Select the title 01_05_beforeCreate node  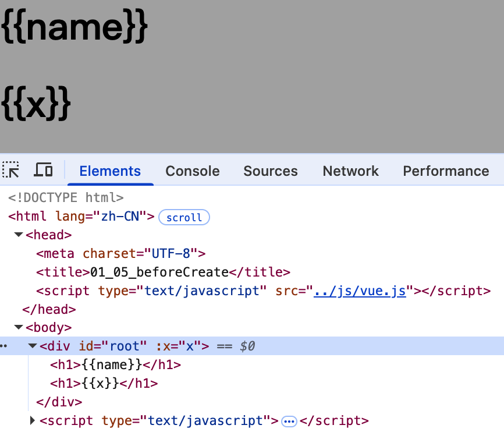tap(163, 272)
